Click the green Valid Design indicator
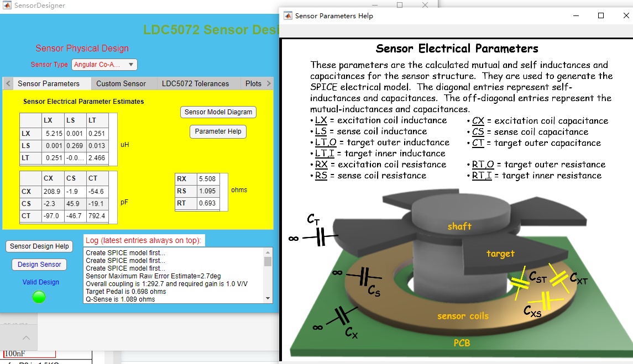 point(39,297)
